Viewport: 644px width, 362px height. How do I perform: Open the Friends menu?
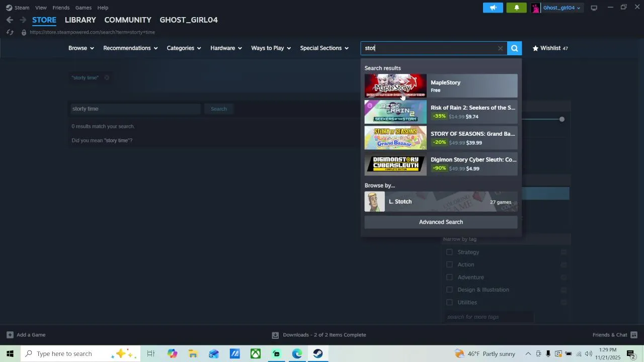(x=61, y=8)
